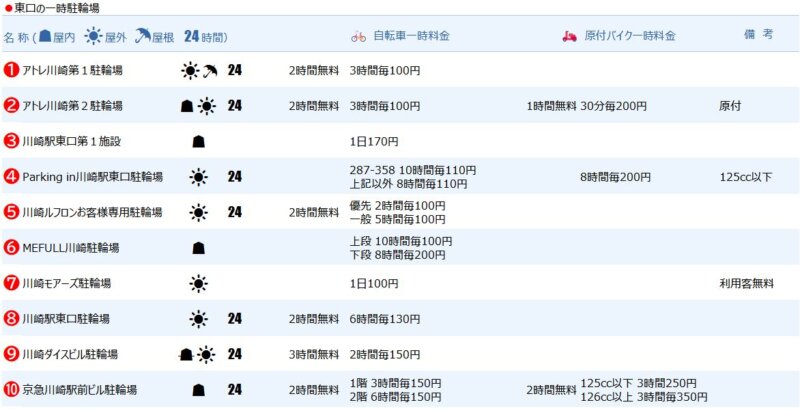Screen dimensions: 800x409
Task: Click the red number 6 marker icon
Action: coord(11,248)
